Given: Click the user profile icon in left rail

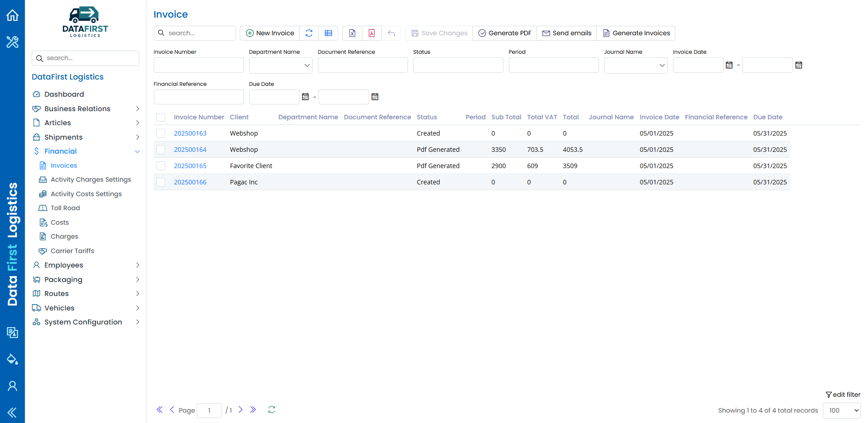Looking at the screenshot, I should (12, 386).
